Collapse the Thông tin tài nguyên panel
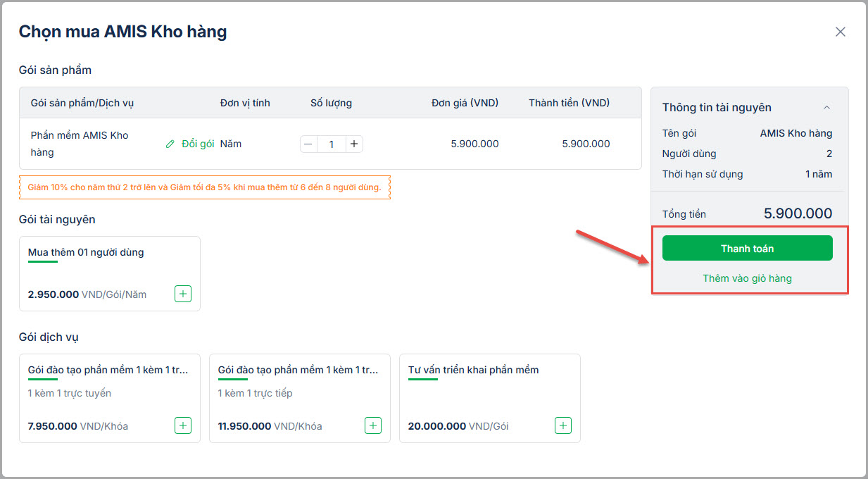Image resolution: width=868 pixels, height=479 pixels. [827, 108]
